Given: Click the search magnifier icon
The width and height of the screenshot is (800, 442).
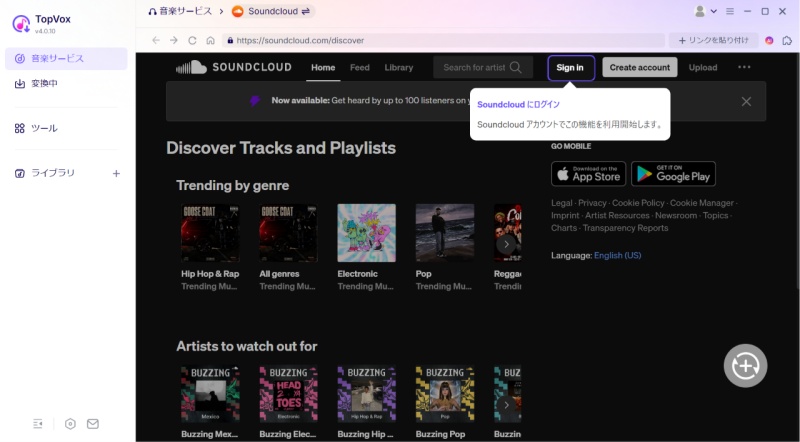Looking at the screenshot, I should [515, 67].
